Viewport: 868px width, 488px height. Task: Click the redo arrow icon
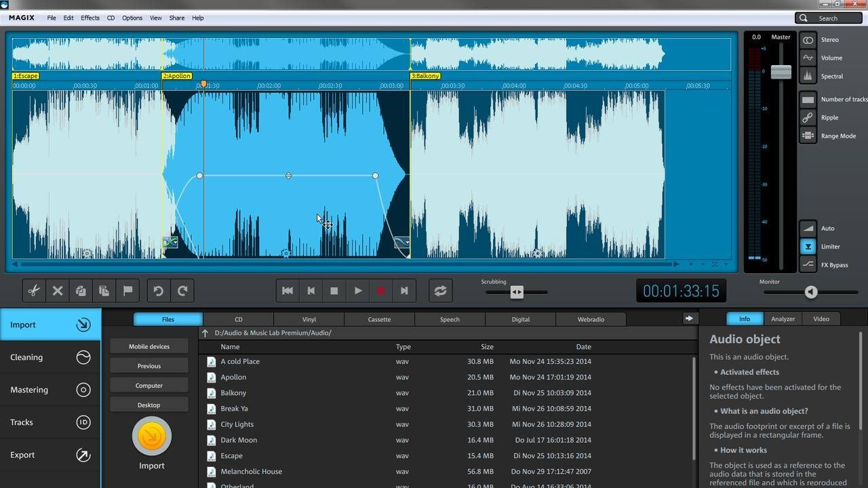pos(182,291)
